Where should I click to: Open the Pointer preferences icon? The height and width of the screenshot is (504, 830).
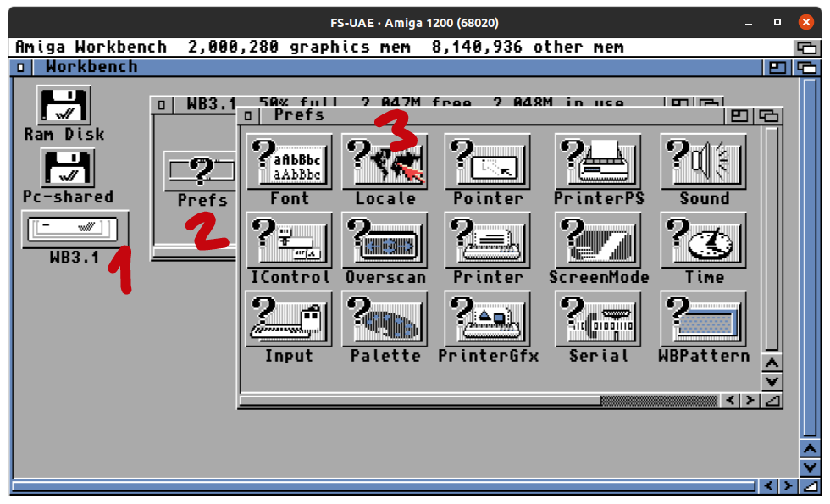pyautogui.click(x=488, y=162)
